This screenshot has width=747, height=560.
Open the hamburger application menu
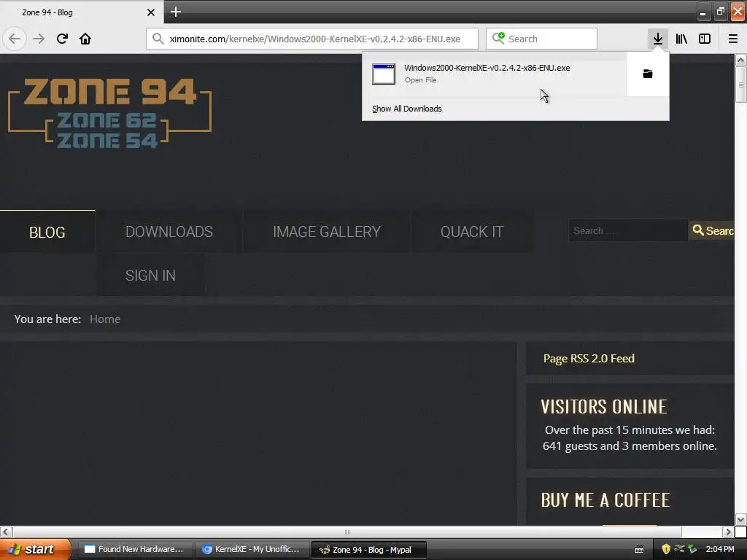pyautogui.click(x=732, y=39)
